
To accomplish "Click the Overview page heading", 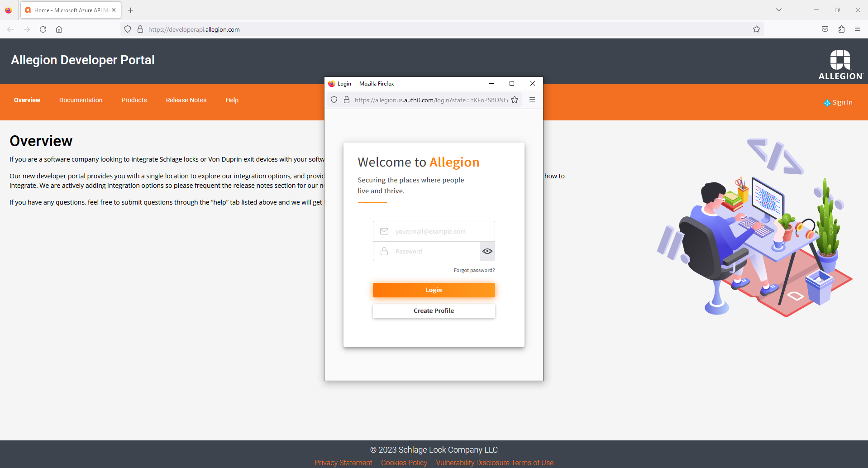I will click(x=41, y=141).
